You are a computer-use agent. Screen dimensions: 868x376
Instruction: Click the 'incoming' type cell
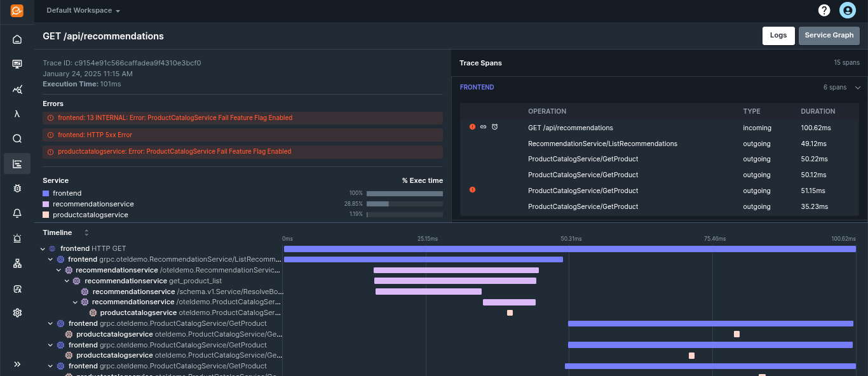pyautogui.click(x=757, y=128)
